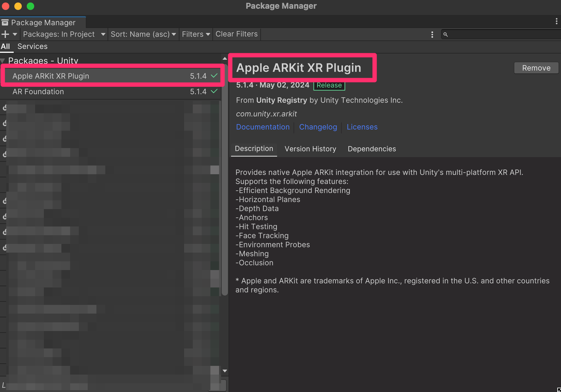
Task: Open the toolbar three-dot menu beside search
Action: (x=432, y=35)
